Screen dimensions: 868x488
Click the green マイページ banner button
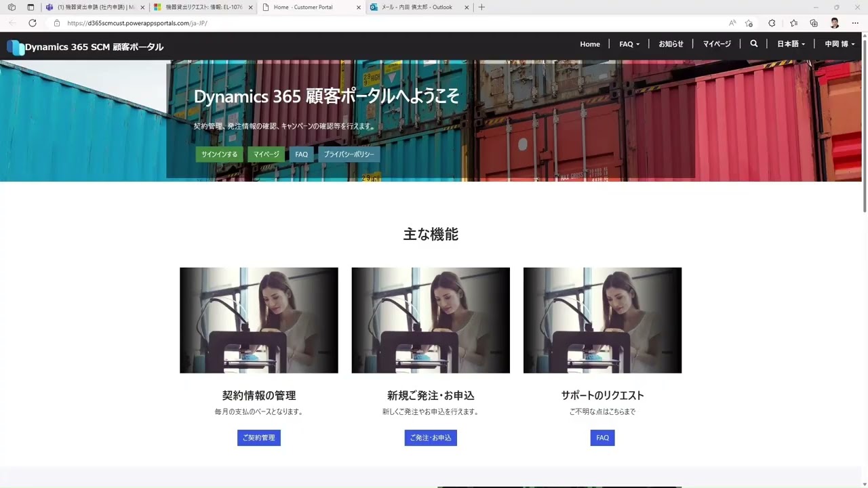[x=267, y=155]
